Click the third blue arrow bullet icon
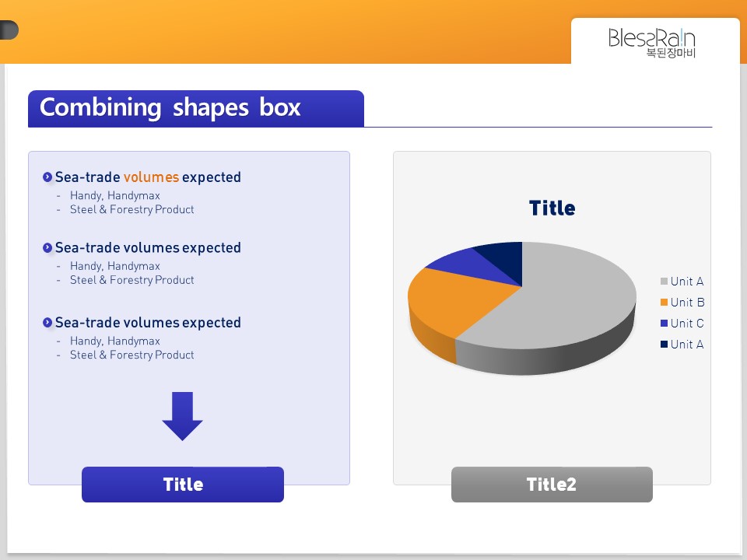The image size is (747, 560). 47,322
